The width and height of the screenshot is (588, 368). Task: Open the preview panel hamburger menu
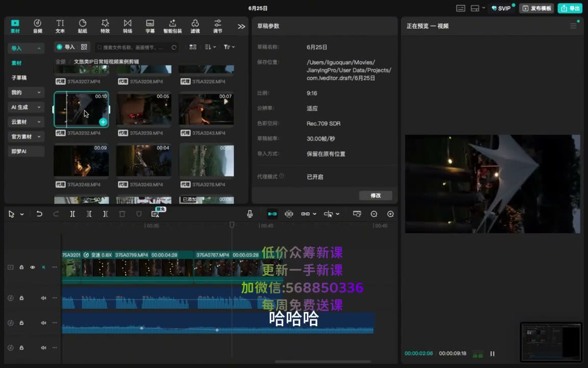tap(573, 26)
